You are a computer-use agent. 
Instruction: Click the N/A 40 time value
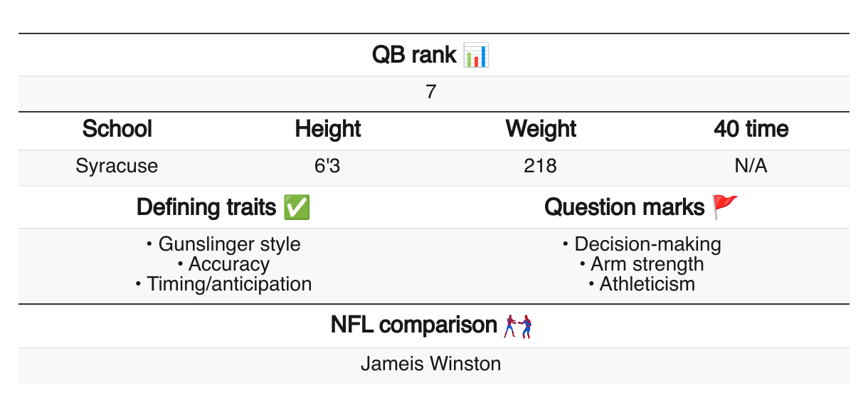tap(751, 167)
